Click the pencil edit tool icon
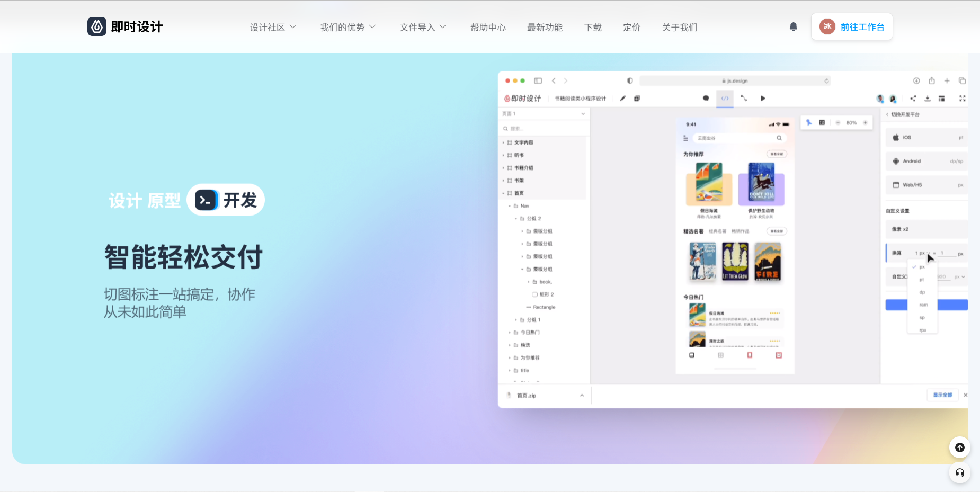This screenshot has width=980, height=492. [623, 98]
